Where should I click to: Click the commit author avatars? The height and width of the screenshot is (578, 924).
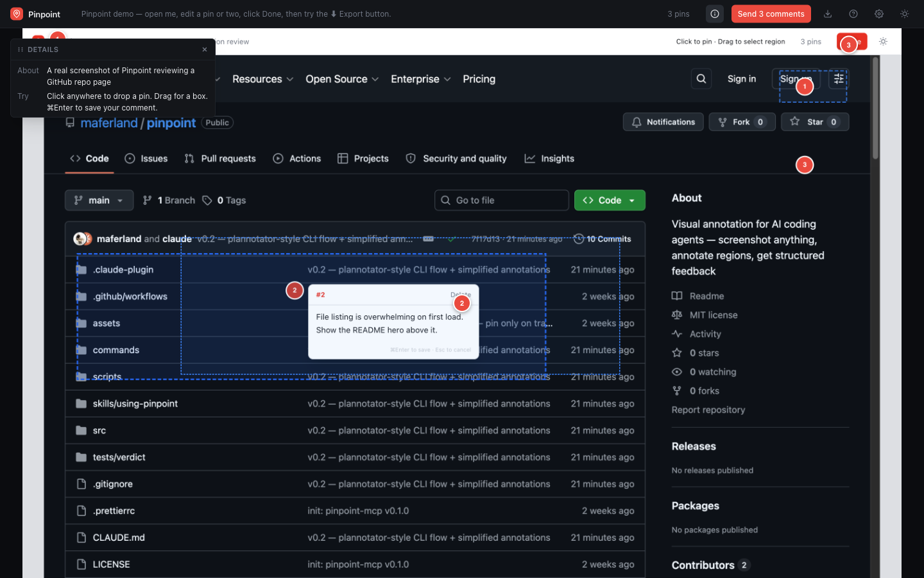pyautogui.click(x=83, y=239)
